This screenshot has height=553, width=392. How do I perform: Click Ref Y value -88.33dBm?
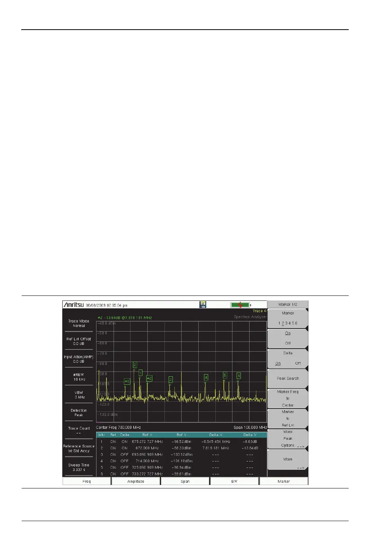pyautogui.click(x=181, y=448)
